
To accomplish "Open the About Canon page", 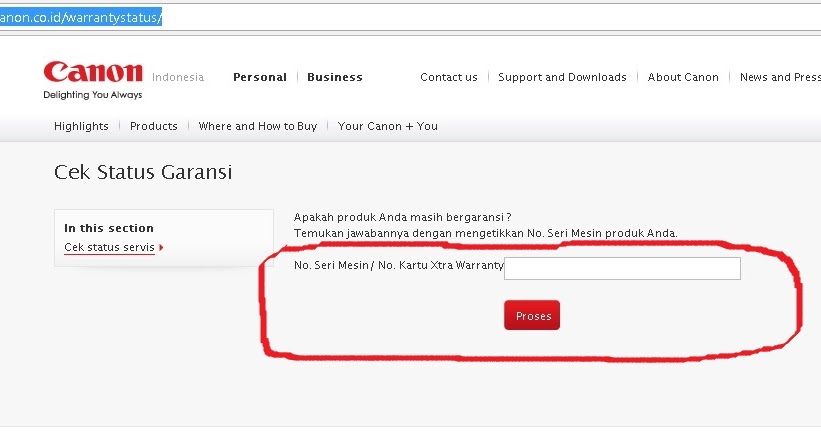I will (683, 77).
